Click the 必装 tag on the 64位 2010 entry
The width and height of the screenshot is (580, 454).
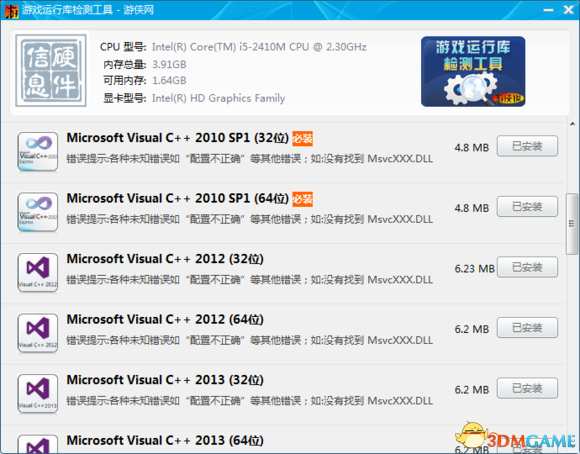pos(303,199)
